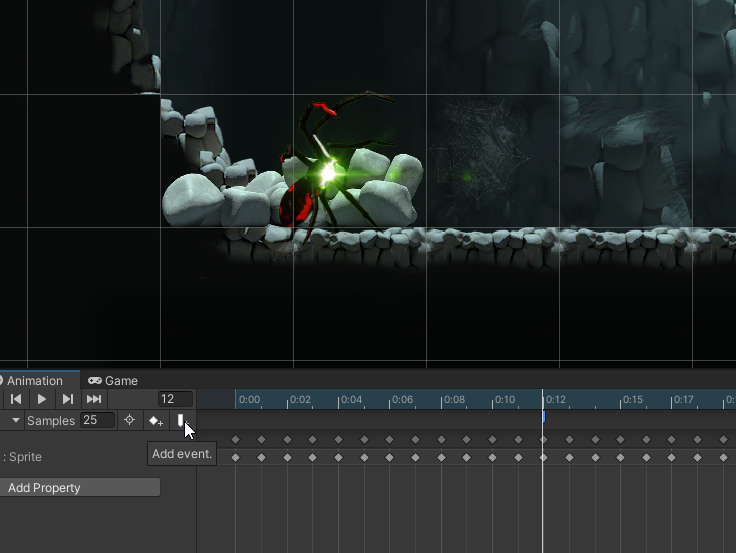Toggle the filter by selection icon
736x553 pixels.
pos(129,421)
